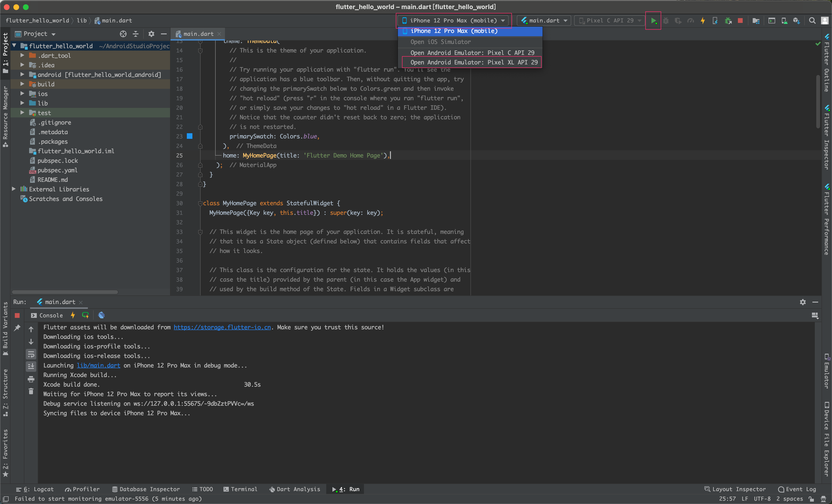Toggle Emulator side panel

827,371
